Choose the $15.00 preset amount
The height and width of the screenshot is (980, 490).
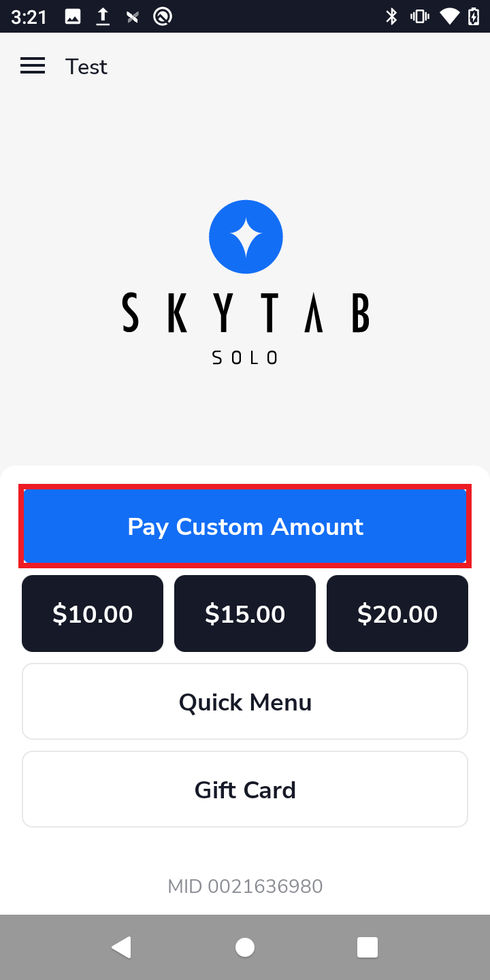tap(245, 614)
